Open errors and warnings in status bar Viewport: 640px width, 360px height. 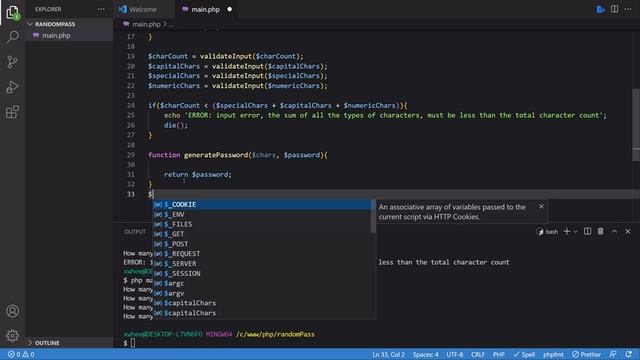(x=21, y=354)
